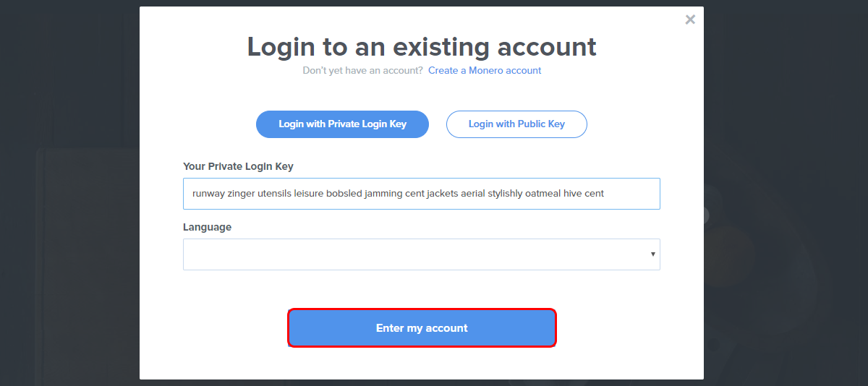868x386 pixels.
Task: Click the "Language" field label
Action: pos(207,227)
